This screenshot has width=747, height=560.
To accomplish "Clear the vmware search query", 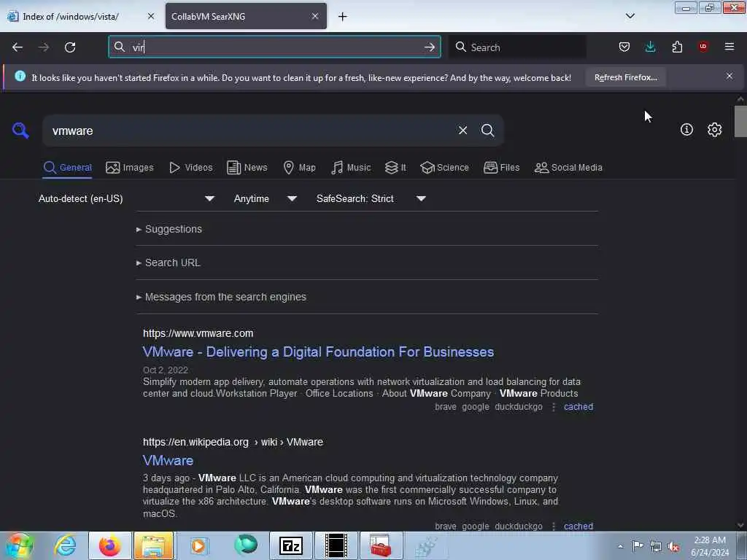I will [x=462, y=130].
